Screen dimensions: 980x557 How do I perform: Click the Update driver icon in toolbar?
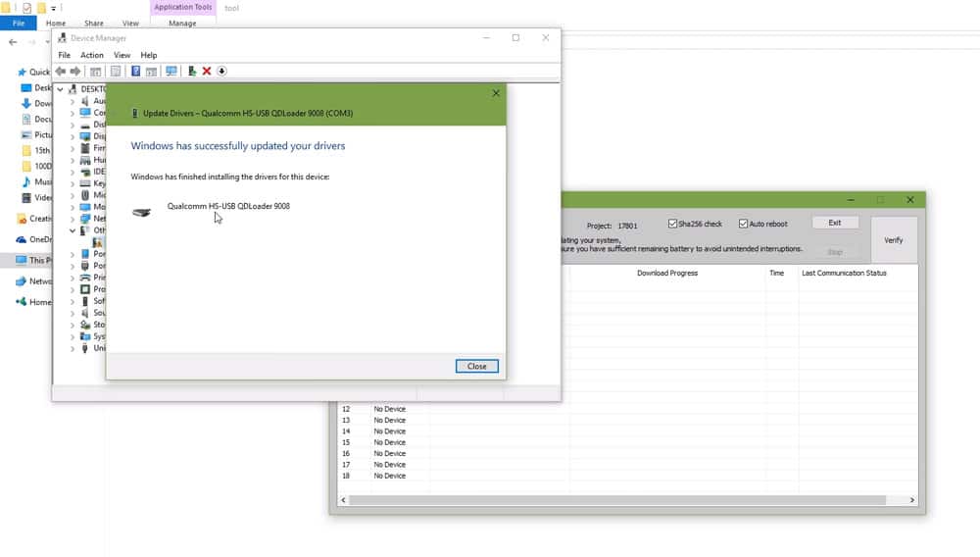click(192, 72)
